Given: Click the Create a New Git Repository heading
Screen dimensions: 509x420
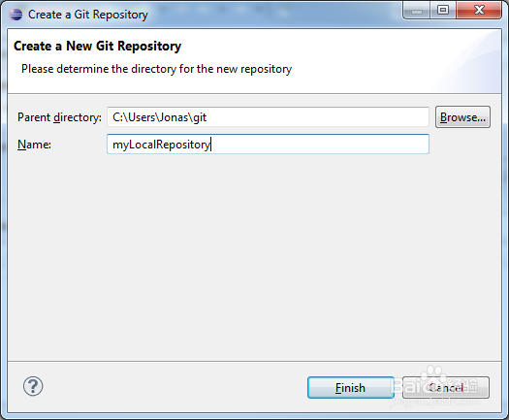Looking at the screenshot, I should click(97, 46).
